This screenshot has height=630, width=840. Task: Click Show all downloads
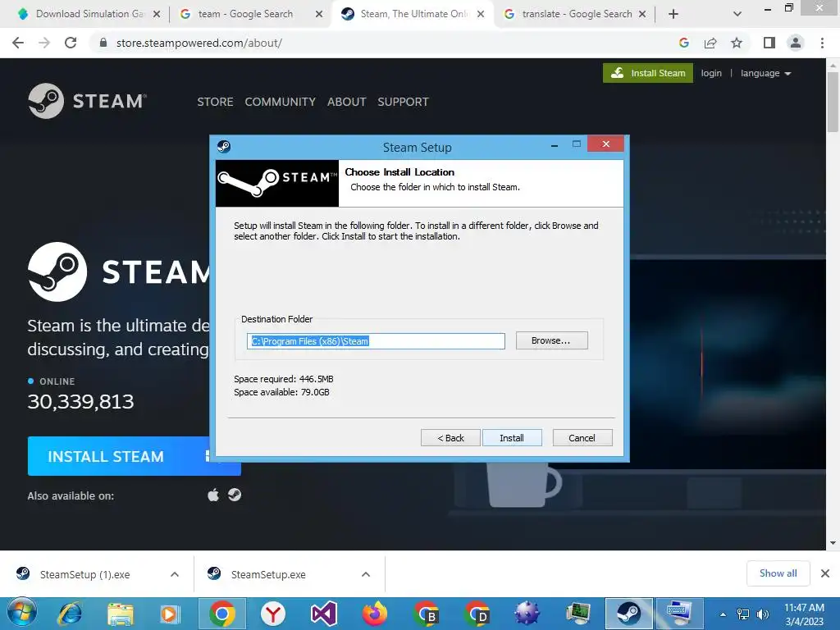[x=778, y=573]
